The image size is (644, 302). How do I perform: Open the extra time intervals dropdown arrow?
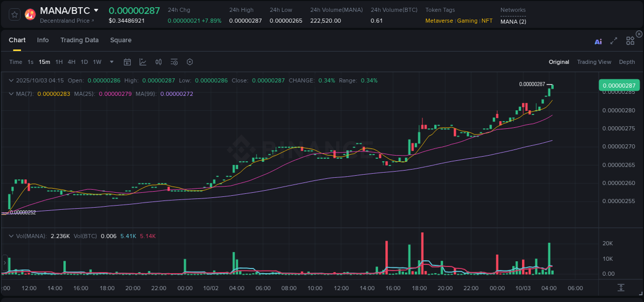point(111,62)
